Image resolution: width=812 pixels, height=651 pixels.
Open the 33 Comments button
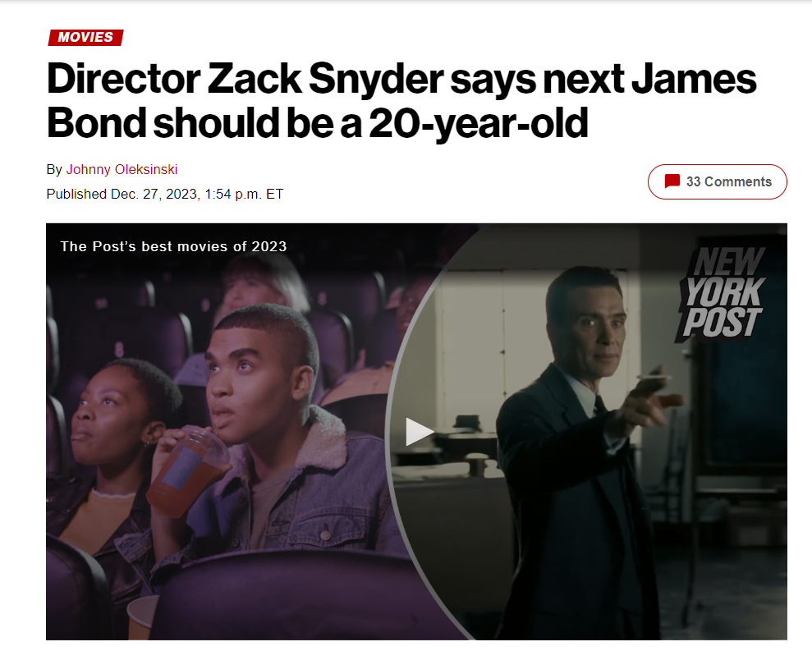pos(718,181)
